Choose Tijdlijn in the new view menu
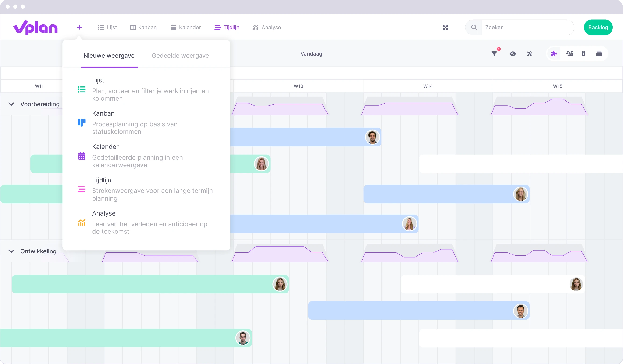The image size is (623, 364). coord(146,189)
